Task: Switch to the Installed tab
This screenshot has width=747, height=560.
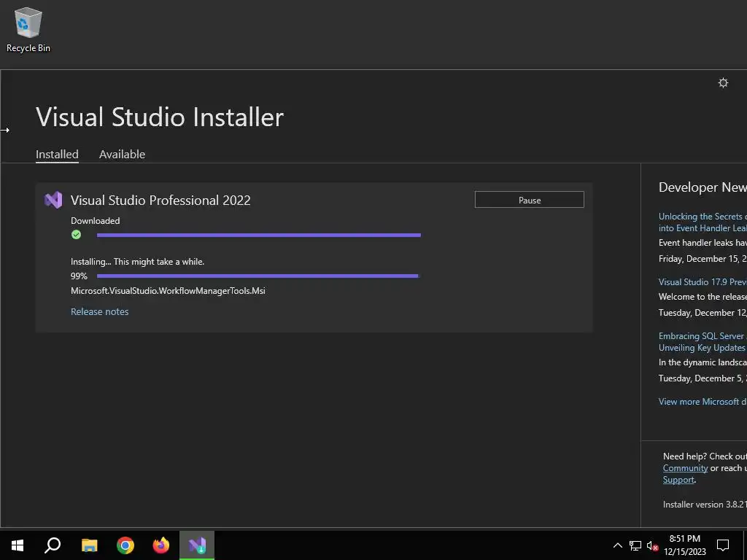Action: [x=57, y=155]
